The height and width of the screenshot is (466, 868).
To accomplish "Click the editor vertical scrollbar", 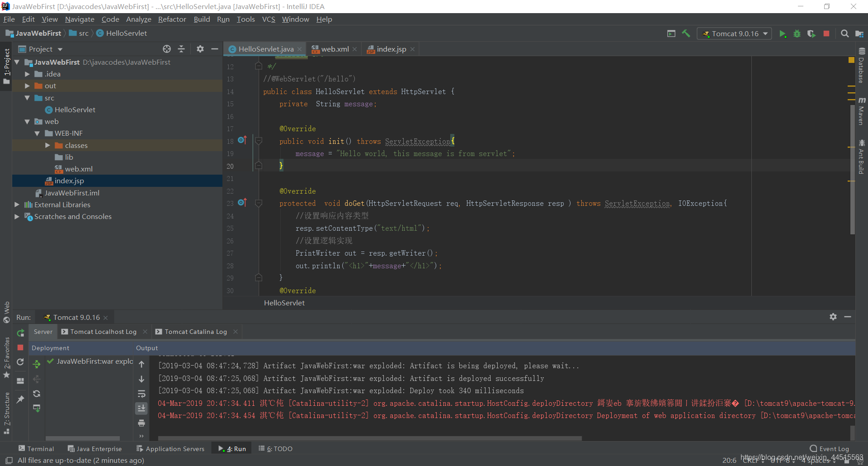I will (852, 169).
